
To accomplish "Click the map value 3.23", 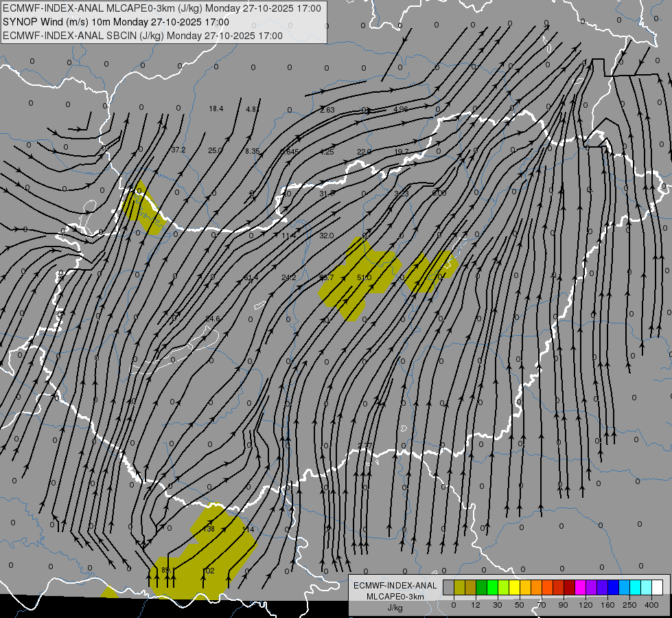I will point(402,194).
